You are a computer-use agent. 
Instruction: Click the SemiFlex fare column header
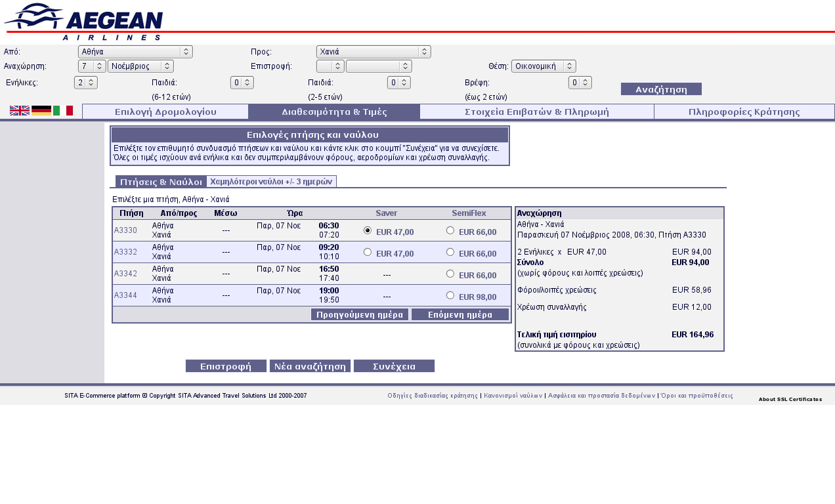469,213
